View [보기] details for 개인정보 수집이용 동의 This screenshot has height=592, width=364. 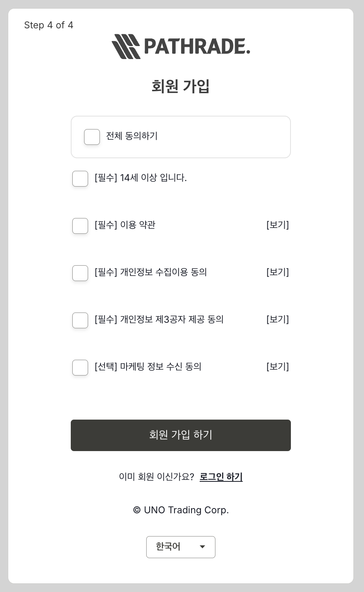[278, 272]
